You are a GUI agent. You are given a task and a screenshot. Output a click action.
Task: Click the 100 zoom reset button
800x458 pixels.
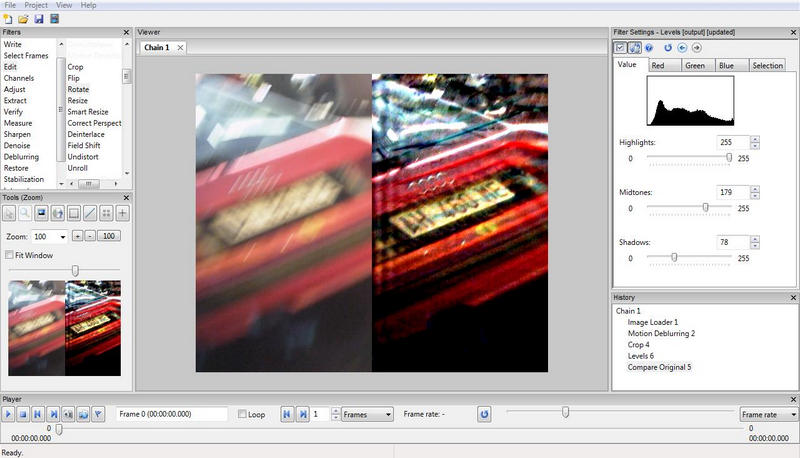point(109,236)
